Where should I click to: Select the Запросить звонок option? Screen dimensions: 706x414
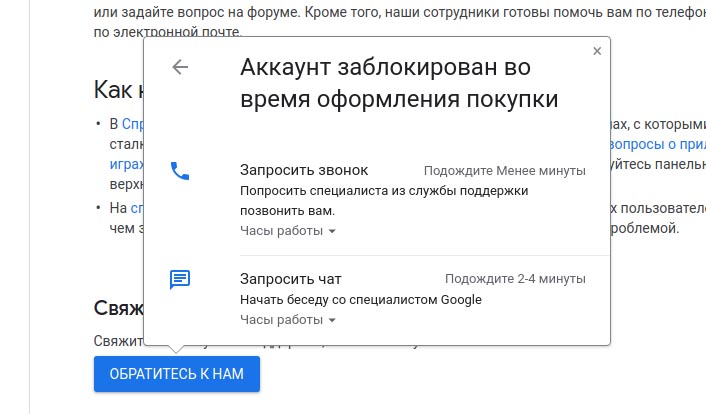click(x=304, y=170)
